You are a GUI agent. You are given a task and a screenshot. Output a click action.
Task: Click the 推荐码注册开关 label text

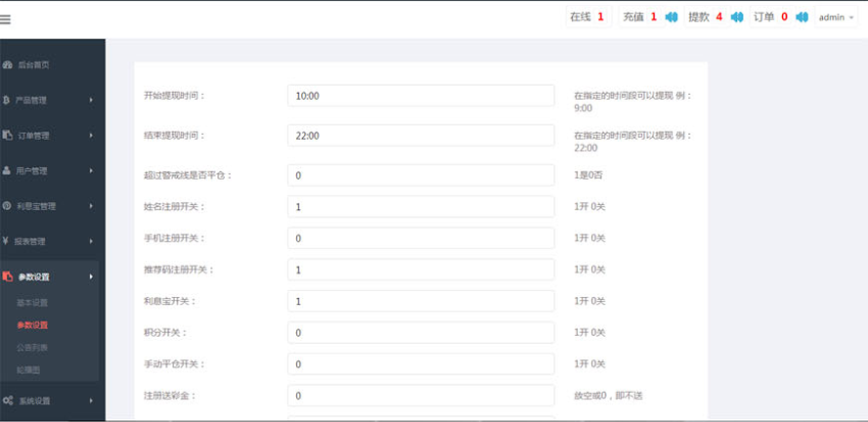coord(178,270)
